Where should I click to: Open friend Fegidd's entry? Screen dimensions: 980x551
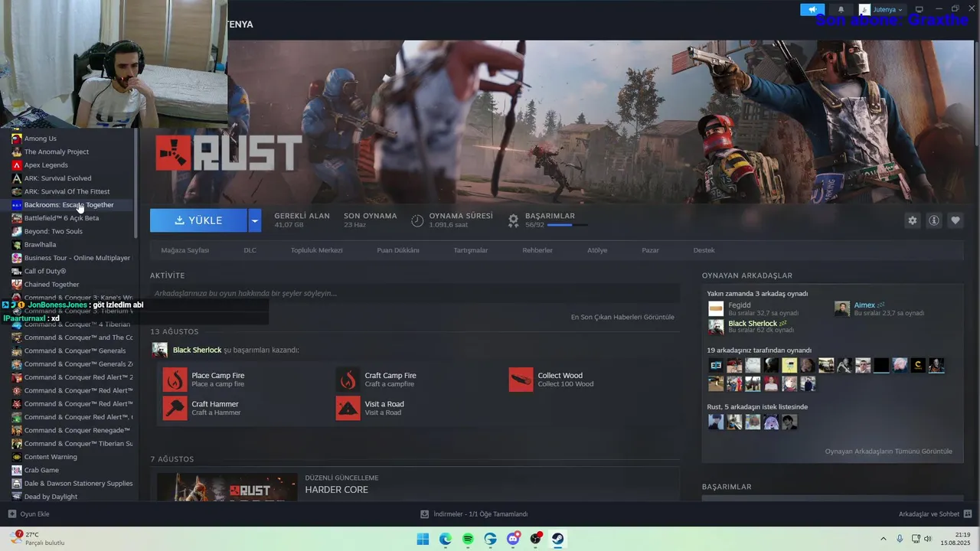(753, 308)
